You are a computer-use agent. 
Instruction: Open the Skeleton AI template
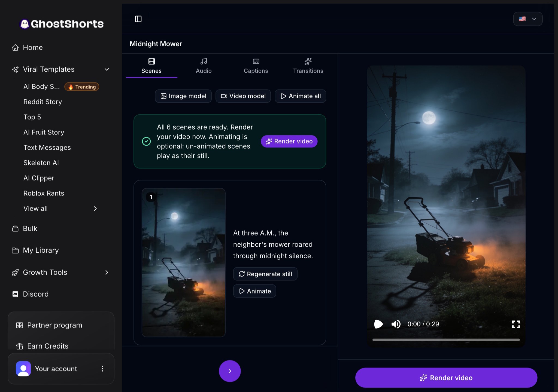point(41,163)
